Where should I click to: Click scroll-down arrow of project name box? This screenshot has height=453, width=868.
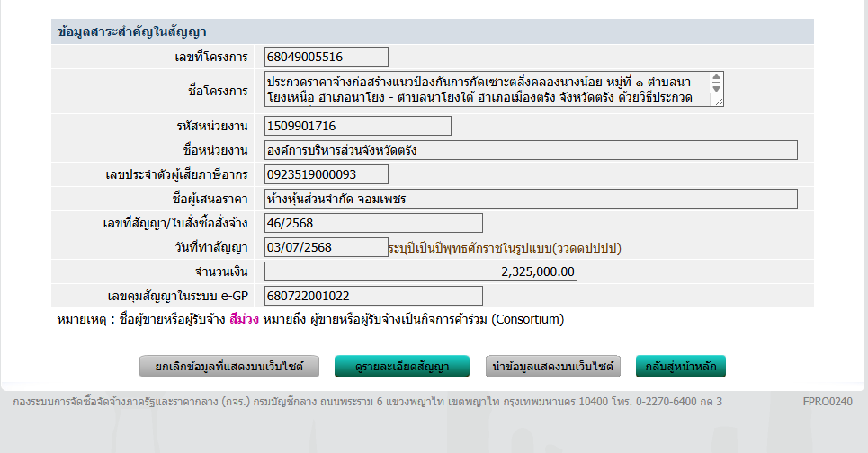(716, 88)
